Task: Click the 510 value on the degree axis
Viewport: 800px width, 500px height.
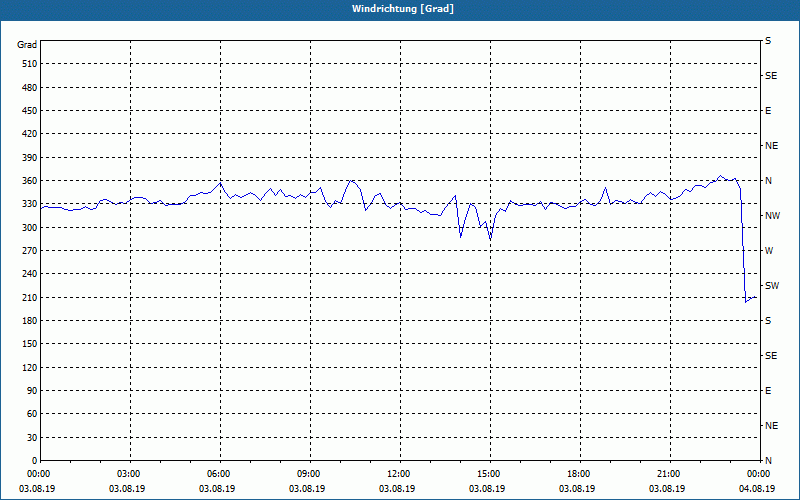Action: pyautogui.click(x=30, y=64)
